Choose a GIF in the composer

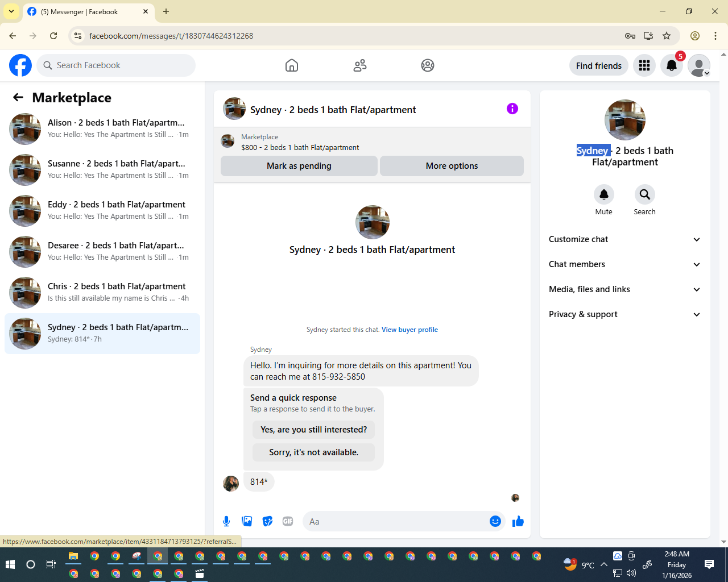(288, 521)
